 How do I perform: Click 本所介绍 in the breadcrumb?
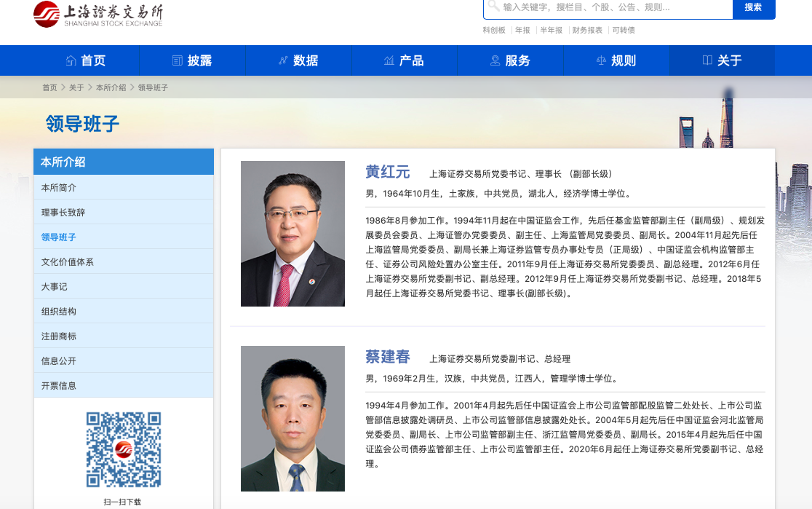point(111,87)
